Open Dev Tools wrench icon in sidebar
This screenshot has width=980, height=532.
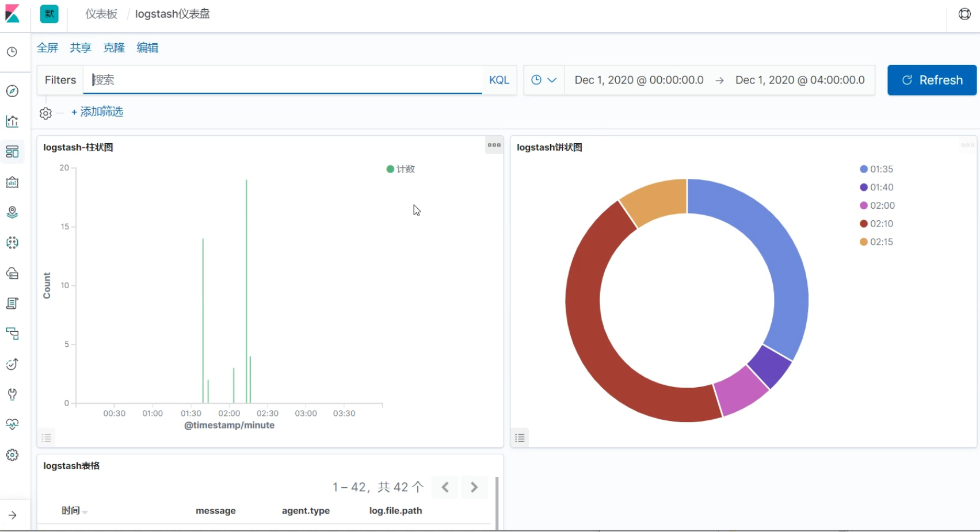(12, 395)
